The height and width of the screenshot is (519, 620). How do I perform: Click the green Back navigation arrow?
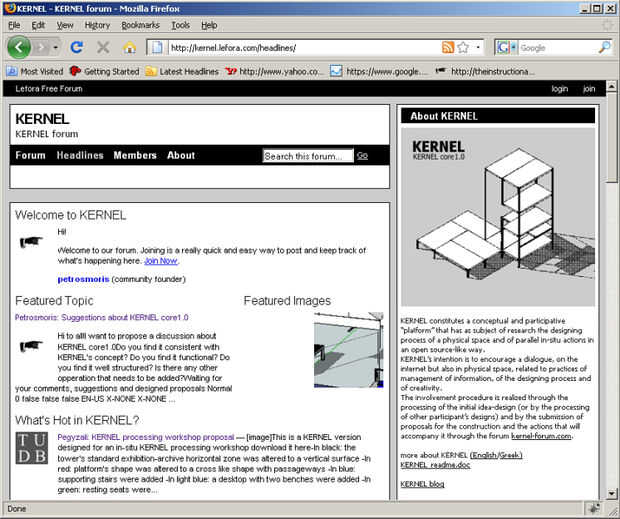click(x=19, y=47)
